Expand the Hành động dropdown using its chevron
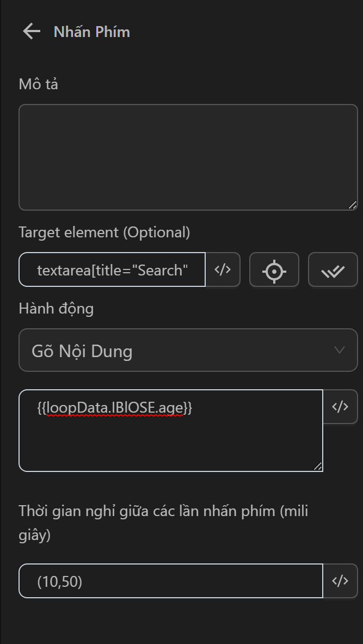The image size is (363, 644). (340, 350)
